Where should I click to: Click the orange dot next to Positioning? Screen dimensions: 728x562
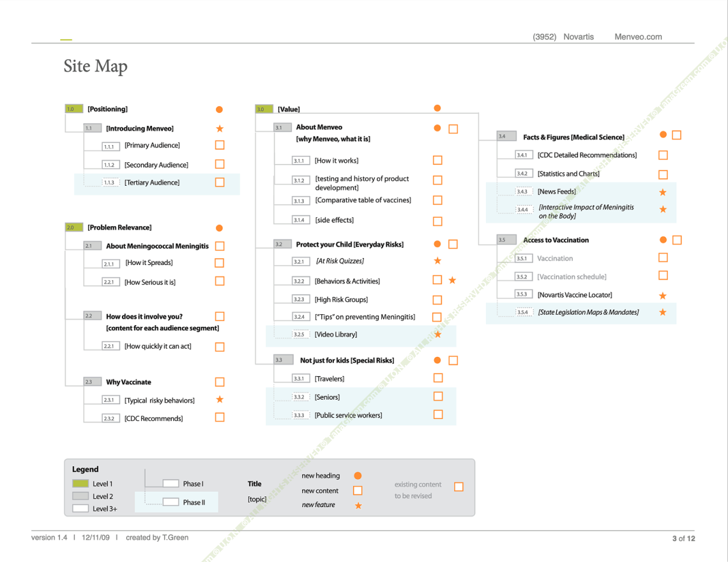(x=219, y=110)
